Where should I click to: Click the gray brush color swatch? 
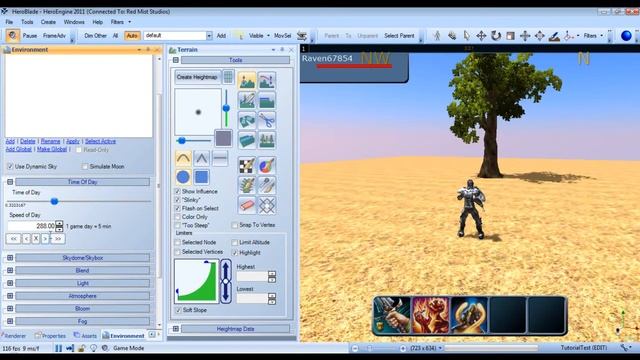(x=223, y=138)
